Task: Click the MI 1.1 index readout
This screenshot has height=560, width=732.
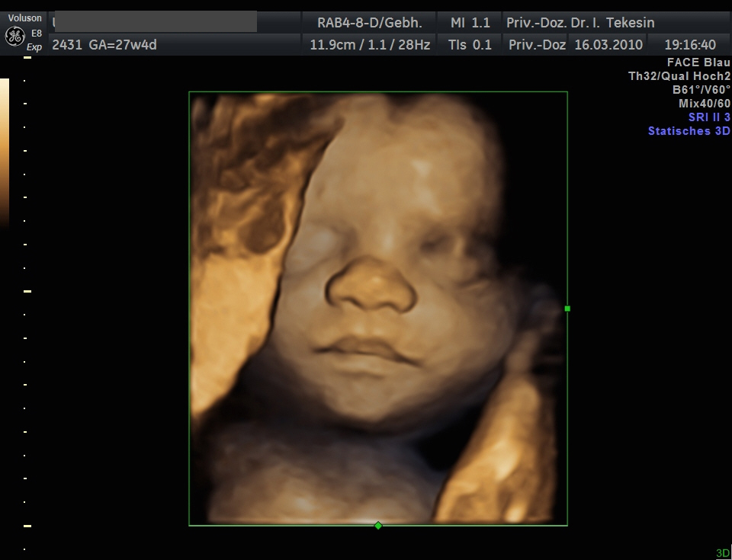Action: click(x=470, y=22)
